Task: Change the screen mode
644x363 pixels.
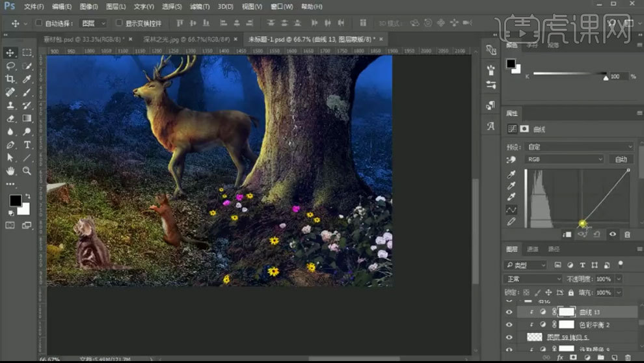Action: click(27, 225)
